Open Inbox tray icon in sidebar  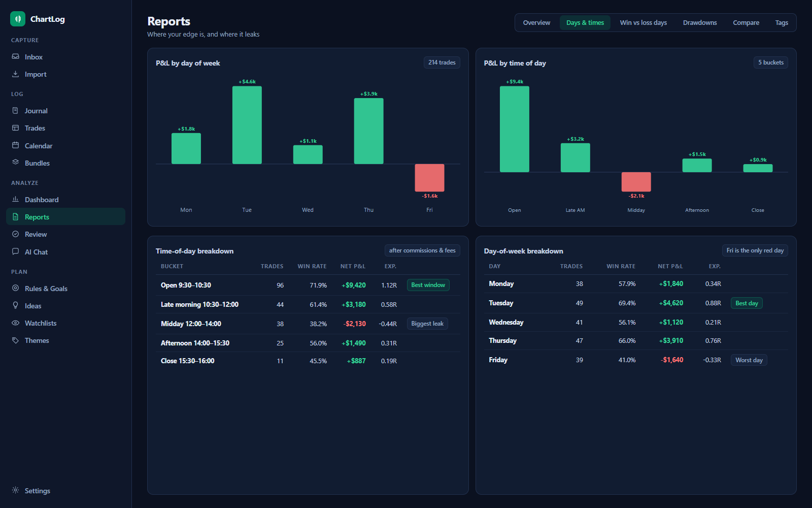[x=16, y=56]
